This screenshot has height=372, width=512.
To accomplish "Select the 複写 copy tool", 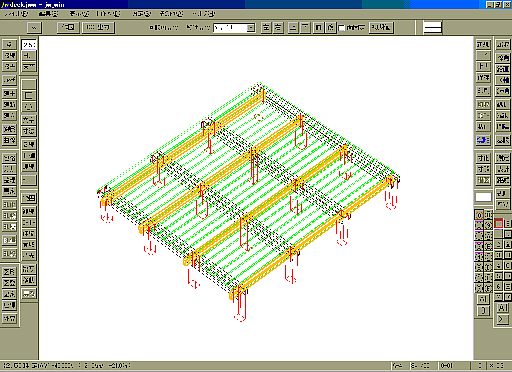I will click(x=29, y=269).
